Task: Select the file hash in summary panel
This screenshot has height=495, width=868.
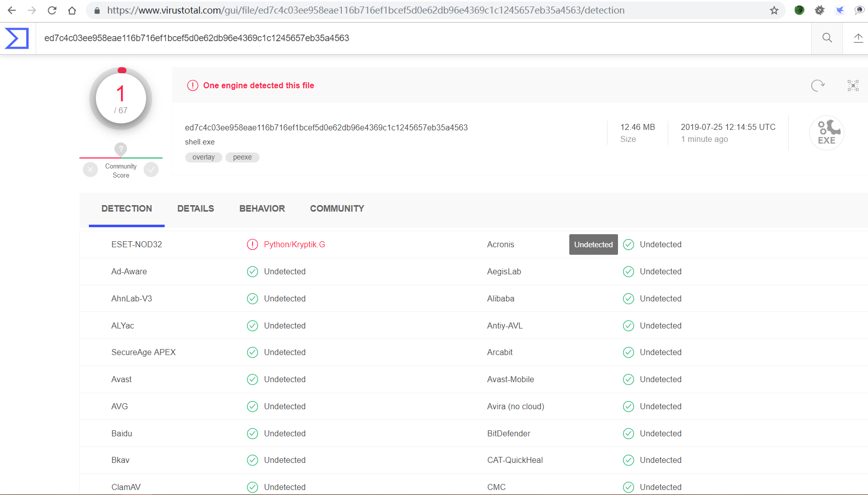Action: (x=326, y=127)
